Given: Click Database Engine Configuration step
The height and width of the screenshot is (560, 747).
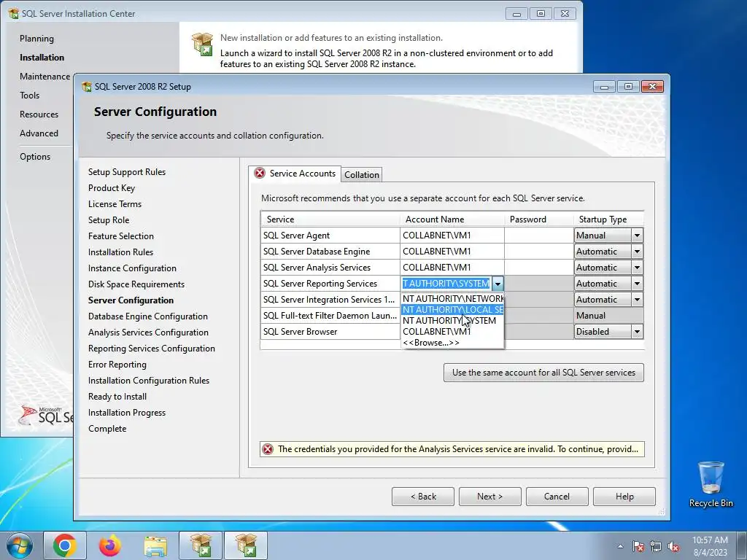Looking at the screenshot, I should click(x=147, y=316).
